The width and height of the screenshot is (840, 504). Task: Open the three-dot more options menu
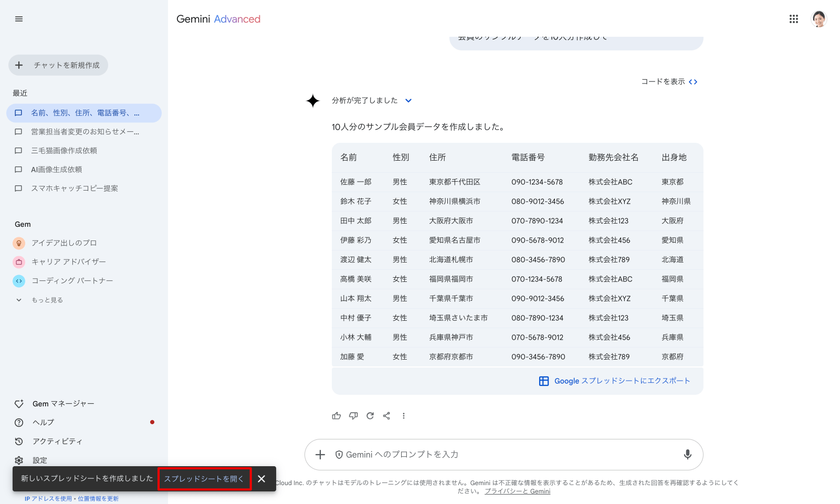click(x=404, y=416)
